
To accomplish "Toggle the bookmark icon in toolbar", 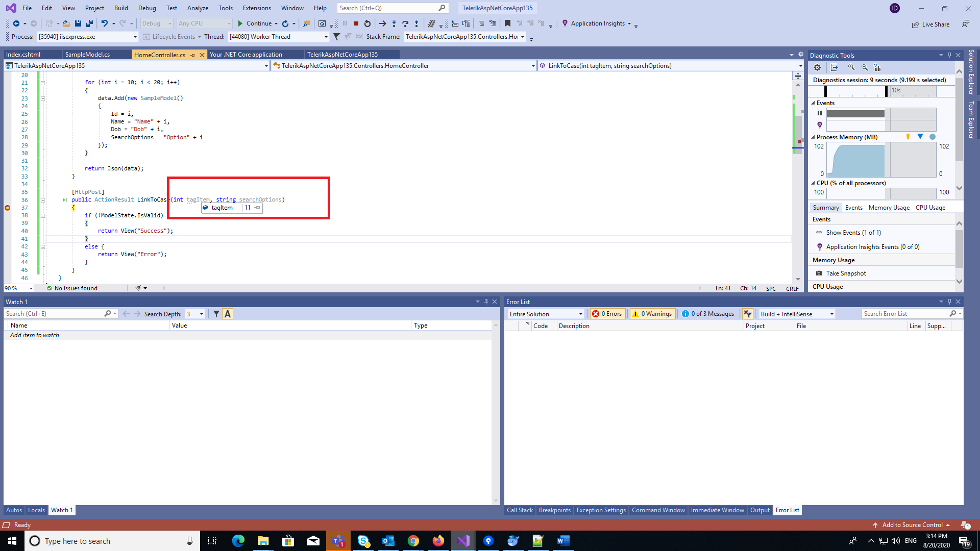I will pos(507,23).
